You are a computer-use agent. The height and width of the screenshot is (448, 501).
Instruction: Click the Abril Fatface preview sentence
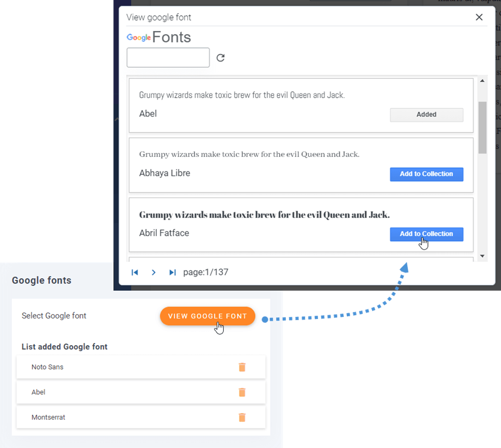[265, 214]
